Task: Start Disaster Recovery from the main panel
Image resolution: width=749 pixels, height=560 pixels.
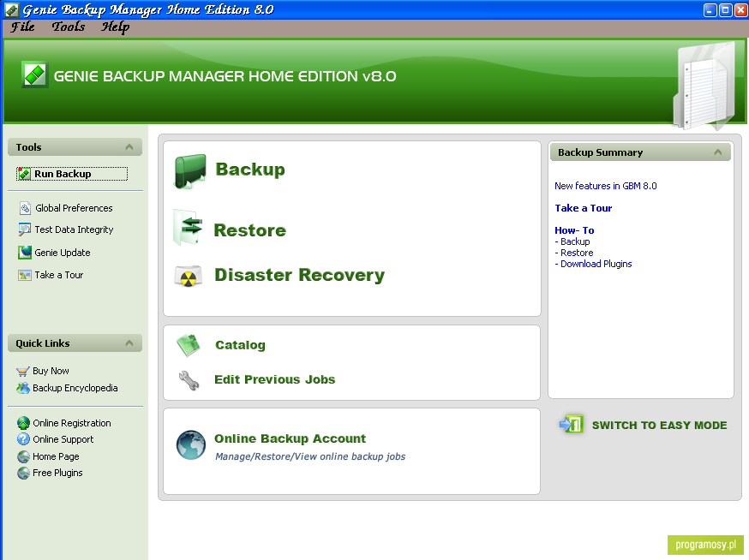Action: pos(299,275)
